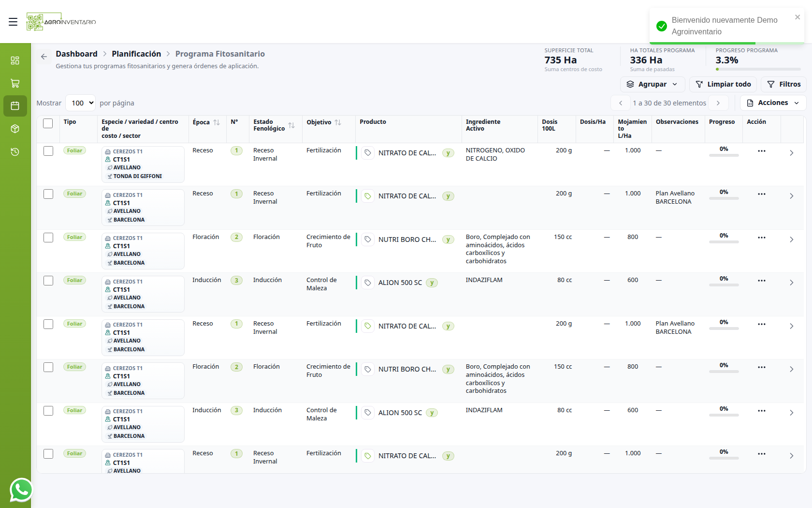This screenshot has width=812, height=508.
Task: Navigate to Planificación breadcrumb
Action: 136,54
